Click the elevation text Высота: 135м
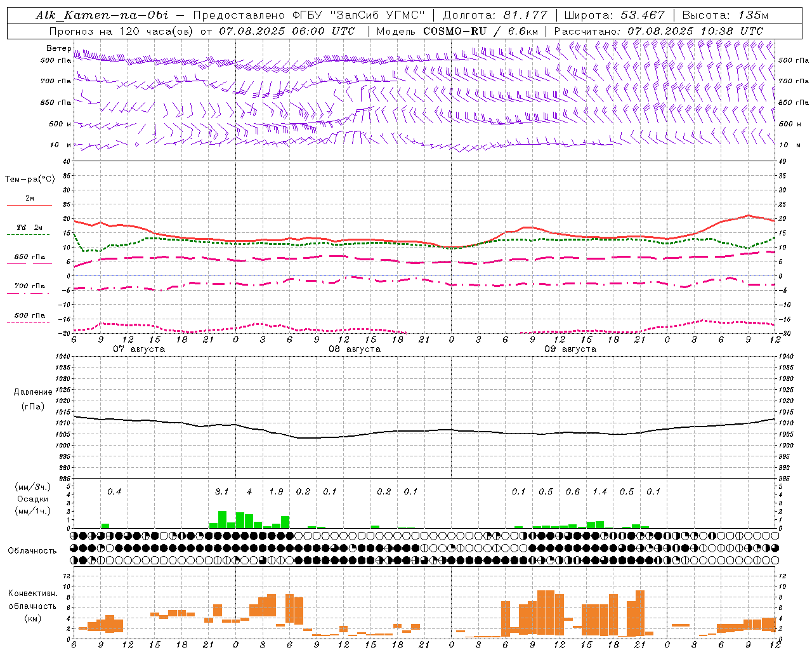Screen dimensions: 812x650 725,15
